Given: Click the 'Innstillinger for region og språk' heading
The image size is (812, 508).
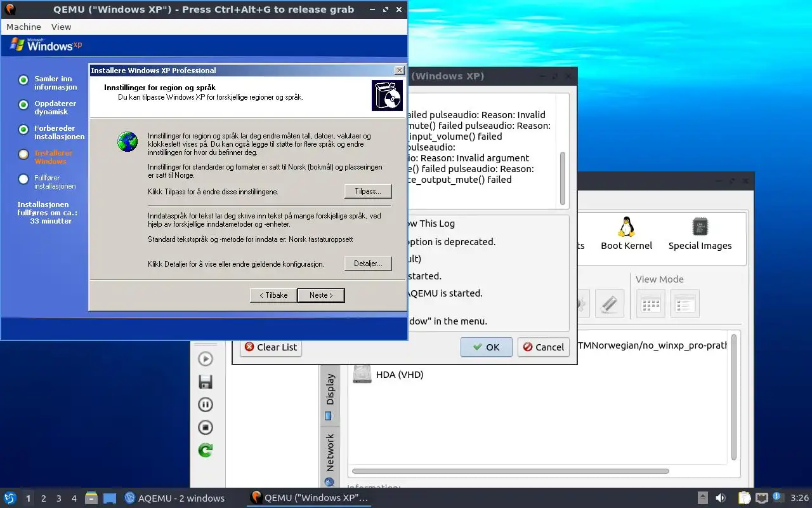Looking at the screenshot, I should click(x=160, y=87).
